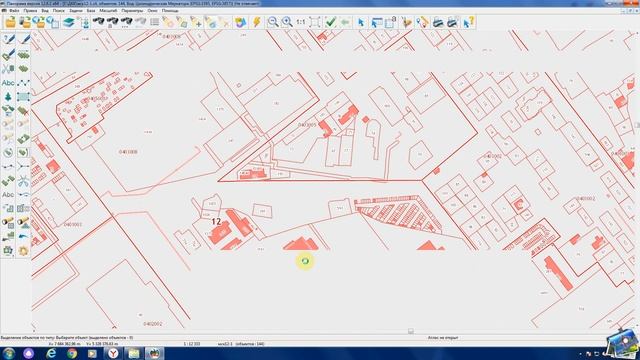
Task: Click the bold '12' map label
Action: (x=216, y=222)
